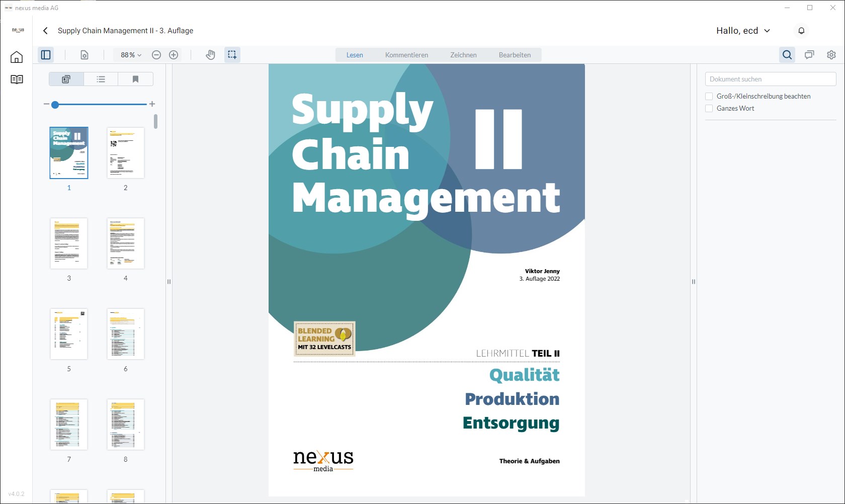The image size is (845, 504).
Task: Enable the Ganzes Wort checkbox
Action: click(x=709, y=108)
